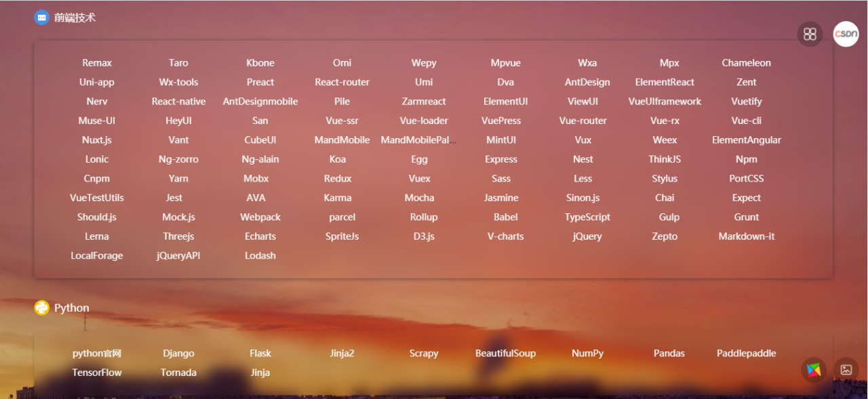The height and width of the screenshot is (399, 868).
Task: Go to the Ng-zorro link
Action: [178, 159]
